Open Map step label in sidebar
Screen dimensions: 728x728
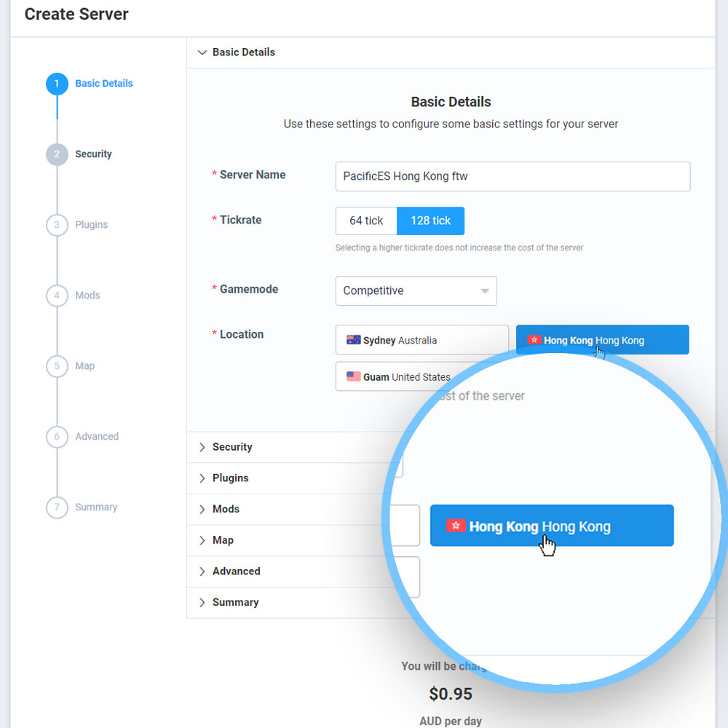pos(85,366)
